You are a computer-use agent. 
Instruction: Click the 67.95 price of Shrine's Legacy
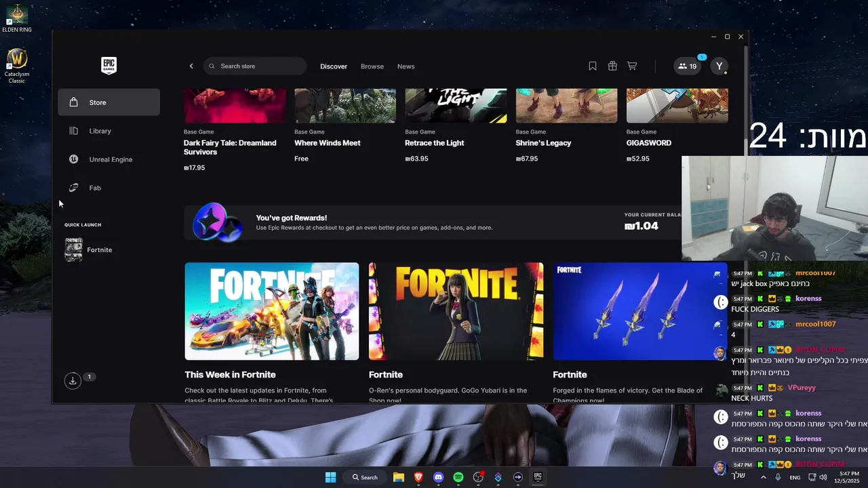coord(527,159)
